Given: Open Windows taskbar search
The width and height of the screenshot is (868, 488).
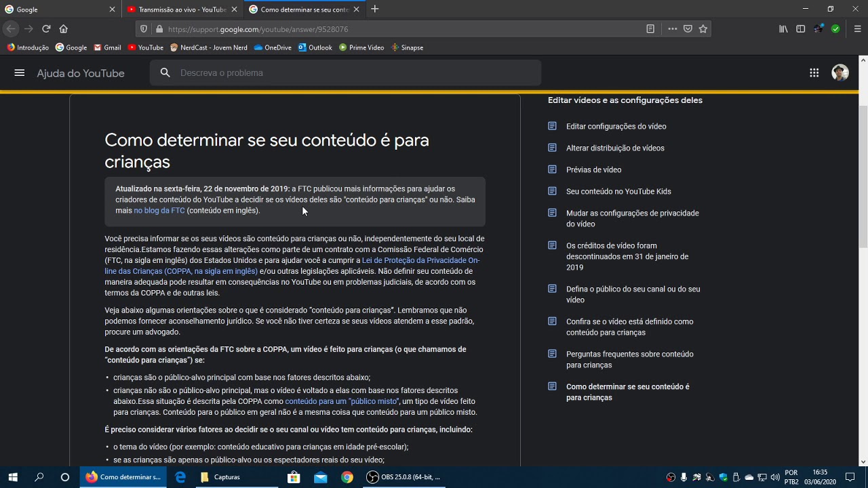Looking at the screenshot, I should click(39, 477).
